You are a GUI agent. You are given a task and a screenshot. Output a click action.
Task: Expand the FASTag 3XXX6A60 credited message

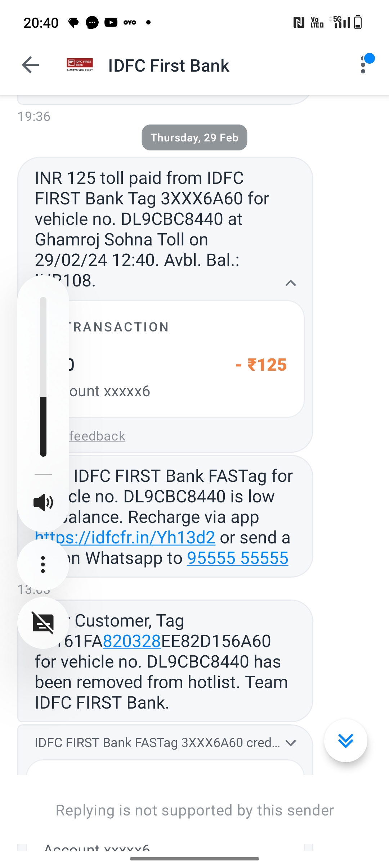coord(291,743)
